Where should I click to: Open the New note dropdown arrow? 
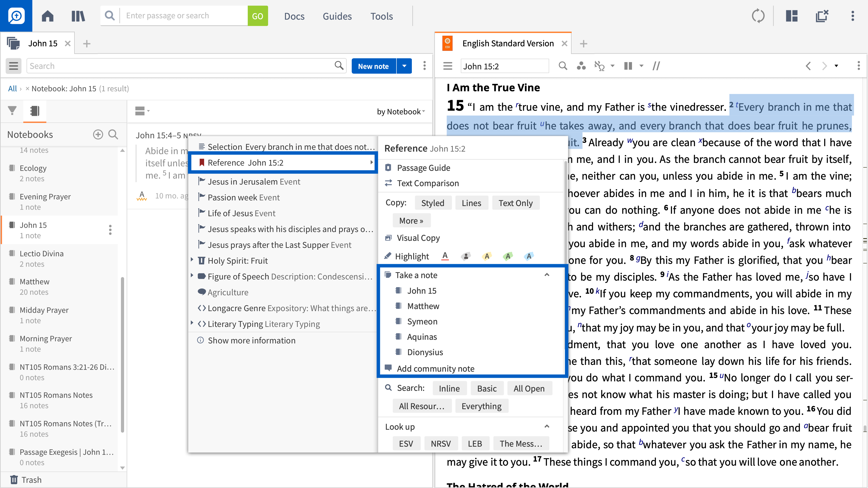pos(404,66)
